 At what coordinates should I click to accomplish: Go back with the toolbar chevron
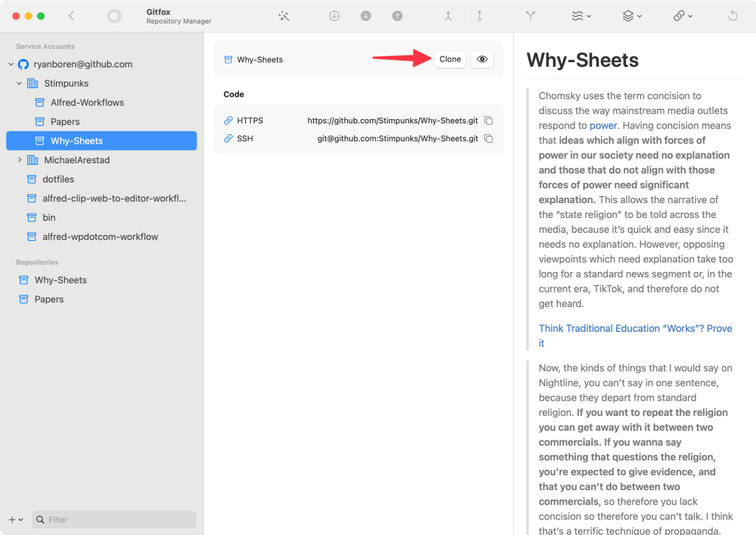(72, 16)
